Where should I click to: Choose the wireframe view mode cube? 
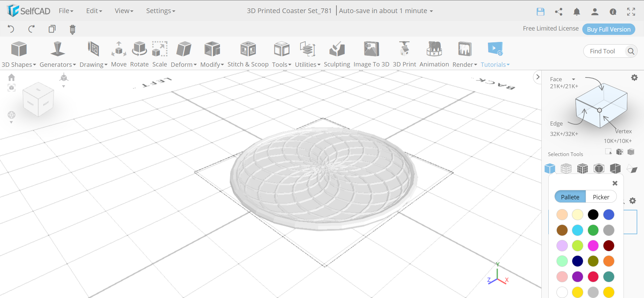566,168
